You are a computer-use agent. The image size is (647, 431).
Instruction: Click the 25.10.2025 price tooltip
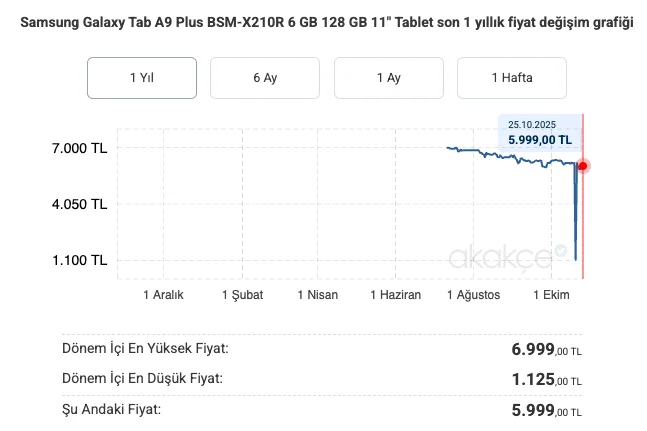539,133
